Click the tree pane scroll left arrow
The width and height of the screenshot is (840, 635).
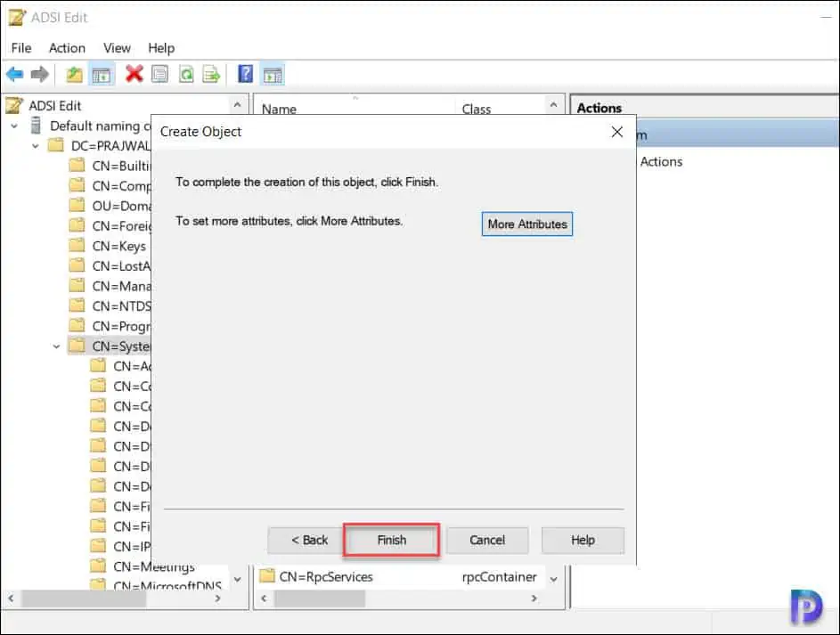point(12,598)
